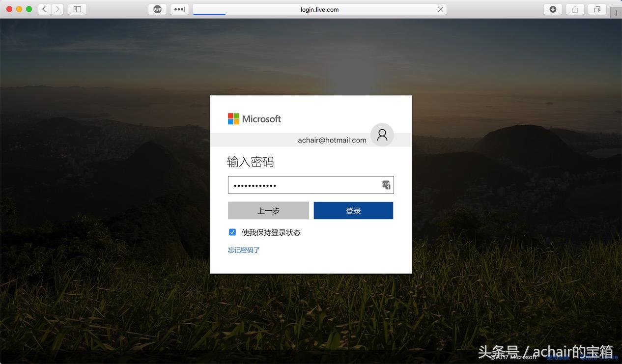Enter full screen with green button
This screenshot has height=364, width=622.
pos(29,9)
